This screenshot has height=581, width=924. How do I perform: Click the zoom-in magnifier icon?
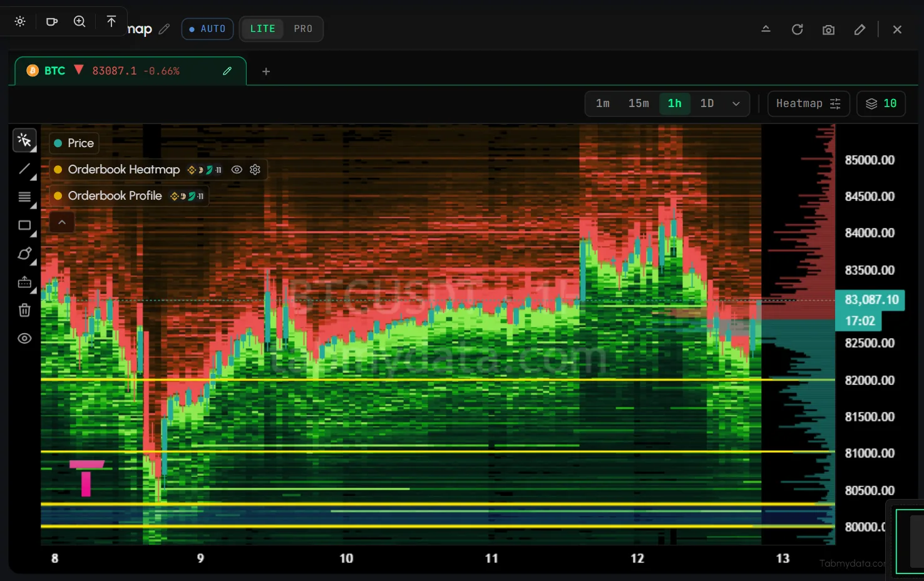80,21
